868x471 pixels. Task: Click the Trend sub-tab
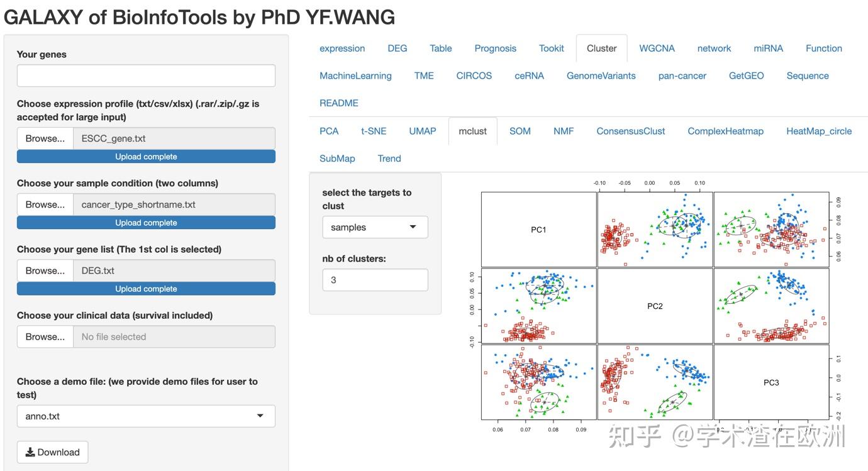click(x=389, y=158)
